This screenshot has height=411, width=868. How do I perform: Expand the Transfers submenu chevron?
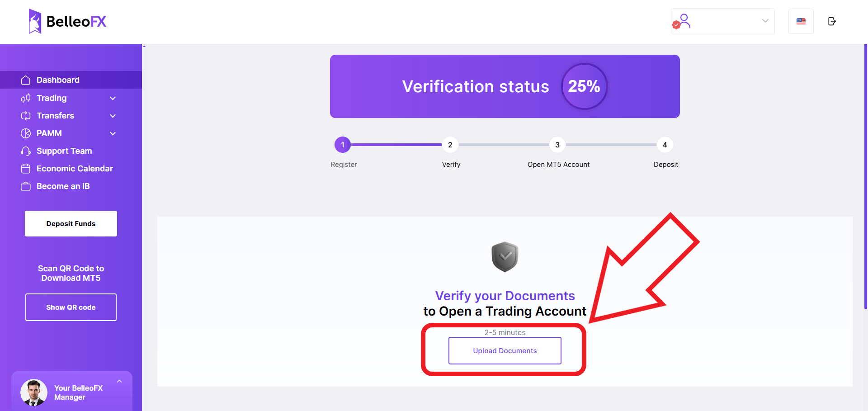[x=113, y=116]
